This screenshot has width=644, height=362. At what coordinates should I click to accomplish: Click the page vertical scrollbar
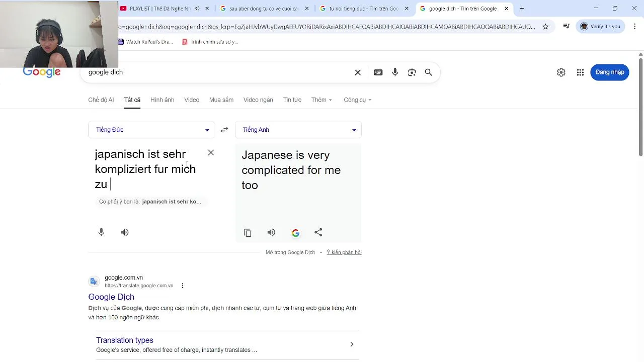[640, 106]
